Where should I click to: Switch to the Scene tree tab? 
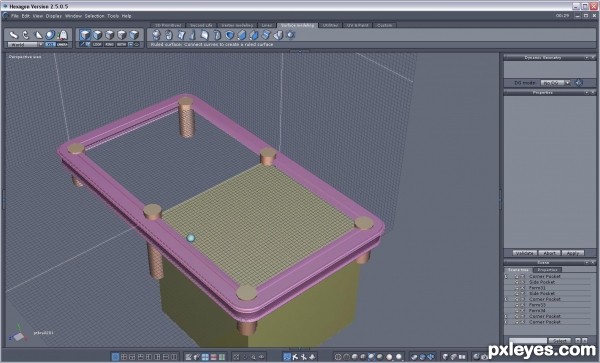click(x=518, y=270)
